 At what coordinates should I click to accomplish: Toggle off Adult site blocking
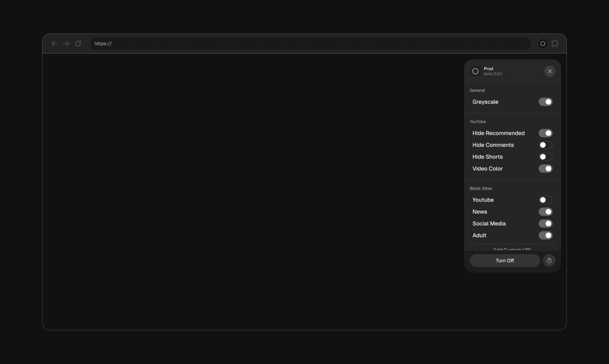(x=545, y=235)
